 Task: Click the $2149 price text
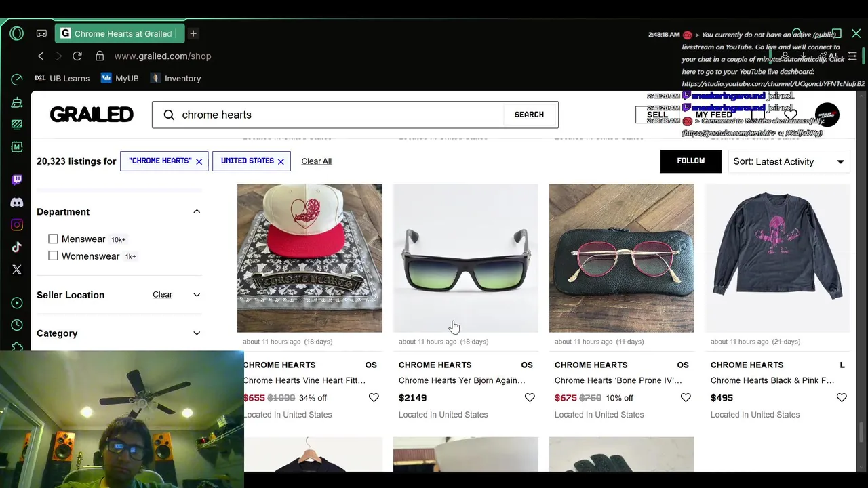412,398
